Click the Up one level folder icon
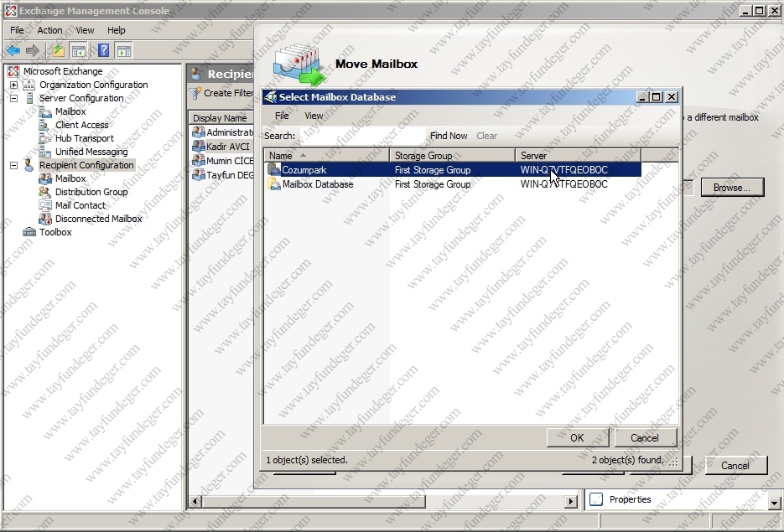 click(x=58, y=50)
